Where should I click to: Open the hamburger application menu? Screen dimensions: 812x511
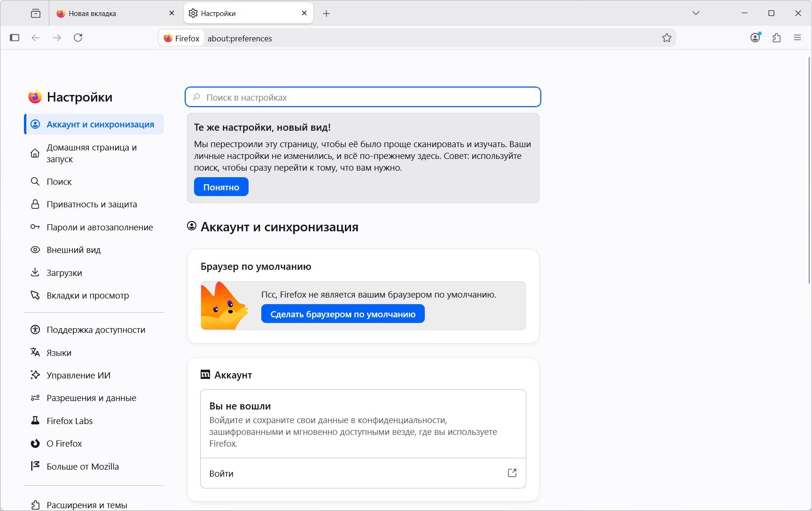(797, 38)
